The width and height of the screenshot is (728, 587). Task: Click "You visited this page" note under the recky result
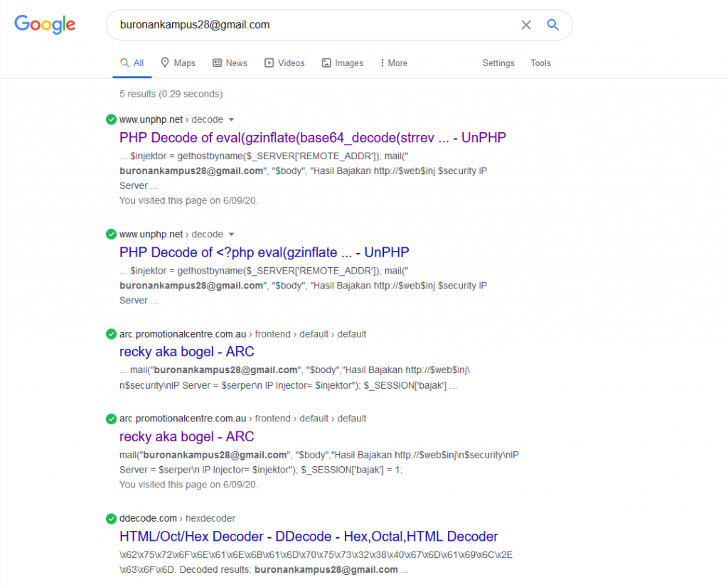coord(188,485)
